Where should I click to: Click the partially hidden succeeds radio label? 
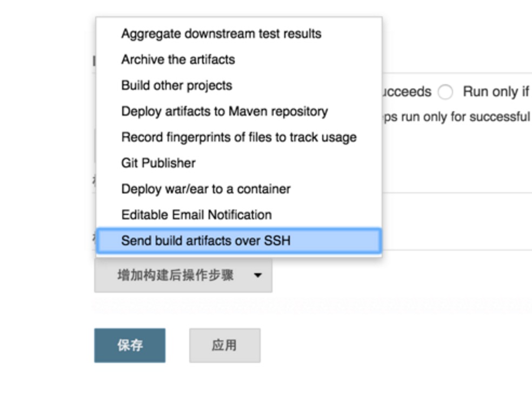coord(407,92)
